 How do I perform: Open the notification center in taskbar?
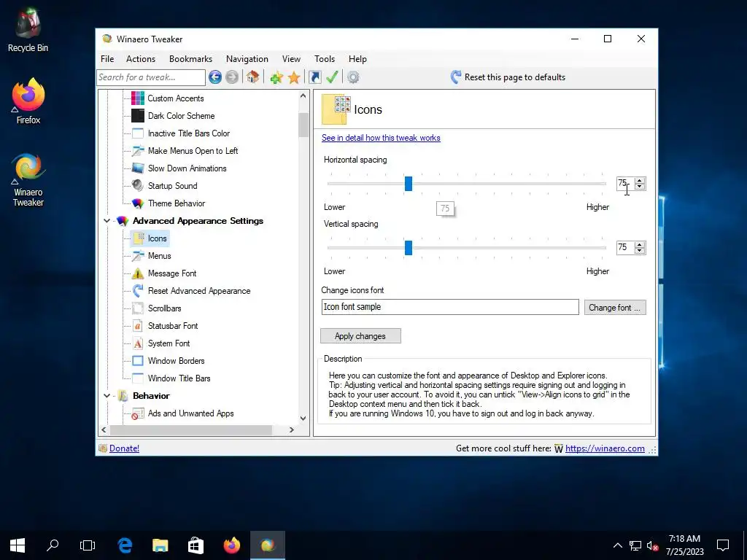click(x=723, y=545)
